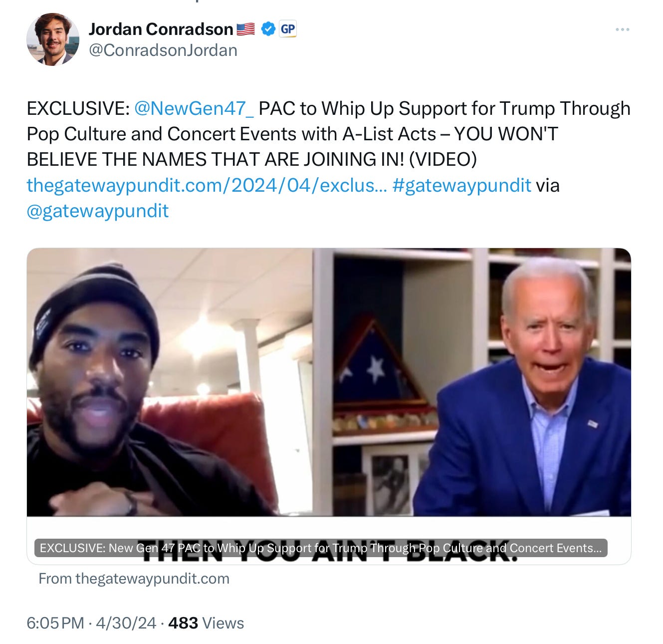Click the 4/30/24 post date

click(126, 623)
